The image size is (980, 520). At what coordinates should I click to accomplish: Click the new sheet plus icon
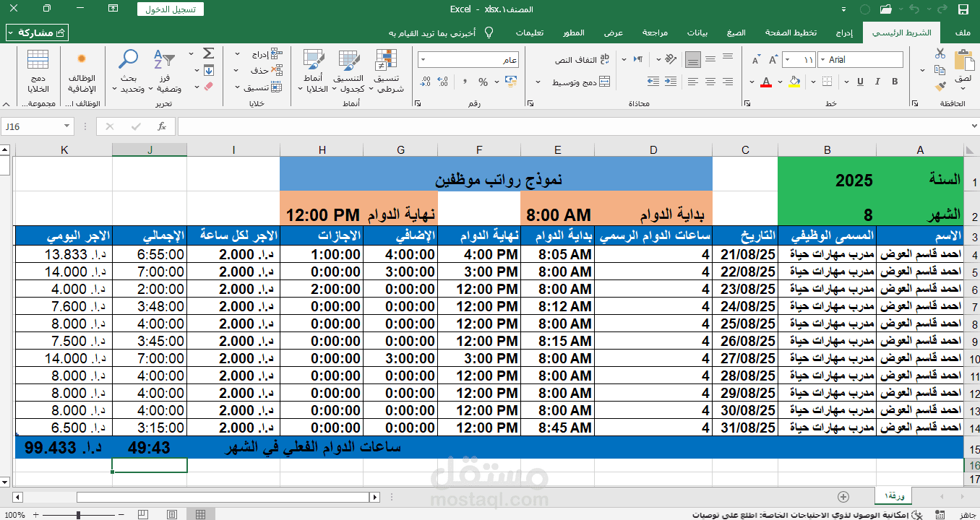point(843,496)
